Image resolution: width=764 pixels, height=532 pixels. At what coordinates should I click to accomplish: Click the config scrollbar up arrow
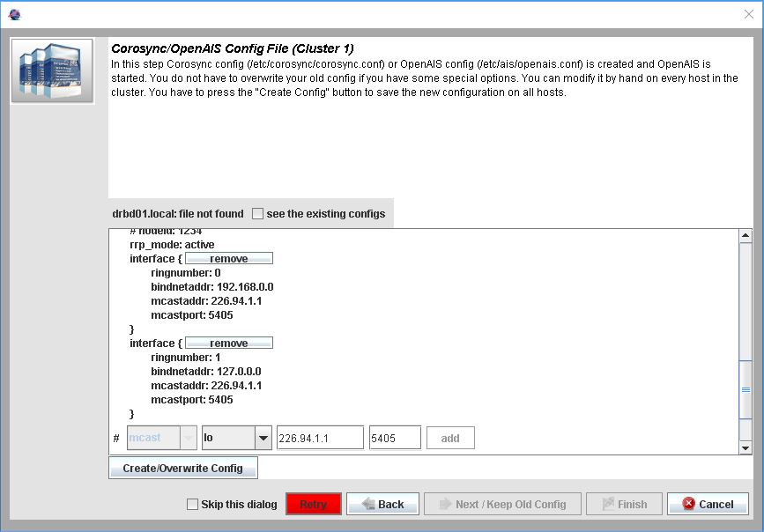[745, 236]
